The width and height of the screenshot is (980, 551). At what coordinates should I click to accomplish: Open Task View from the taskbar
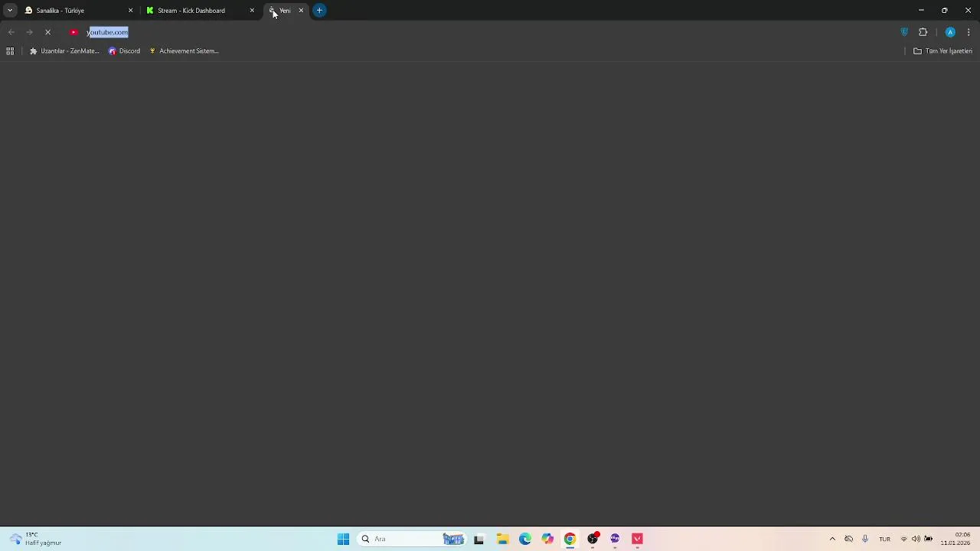point(479,539)
